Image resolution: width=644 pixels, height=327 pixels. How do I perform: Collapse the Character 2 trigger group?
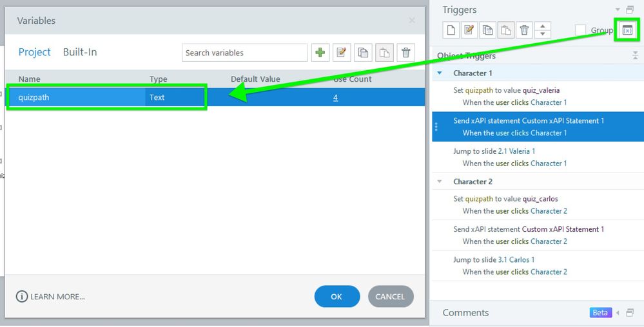(440, 182)
